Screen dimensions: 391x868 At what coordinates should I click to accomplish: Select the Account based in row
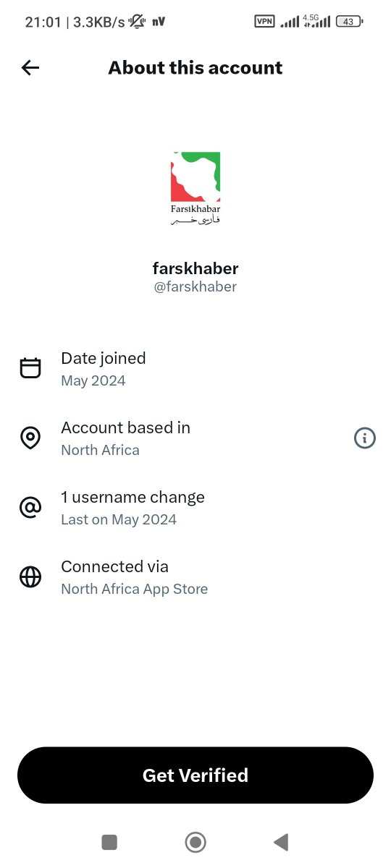coord(195,438)
